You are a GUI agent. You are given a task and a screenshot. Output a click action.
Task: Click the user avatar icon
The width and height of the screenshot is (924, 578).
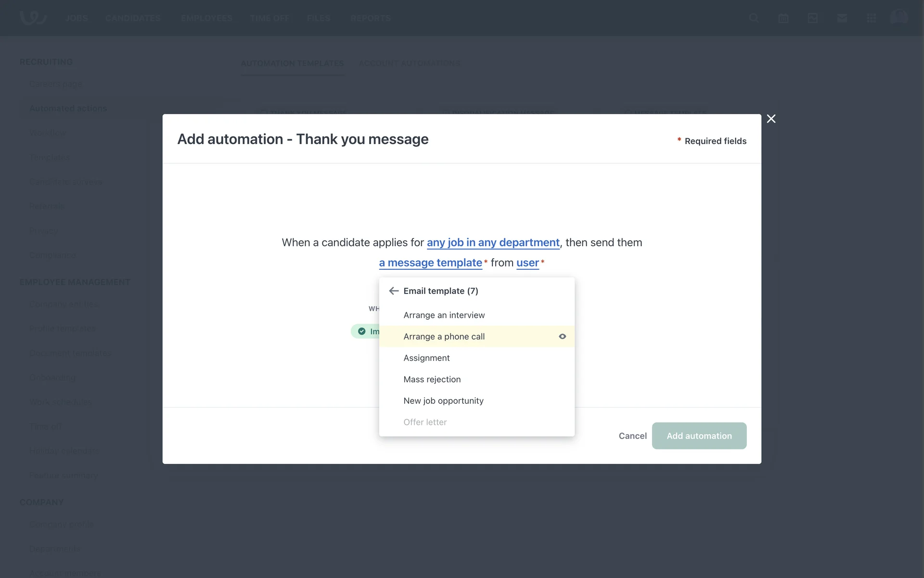[x=898, y=17]
